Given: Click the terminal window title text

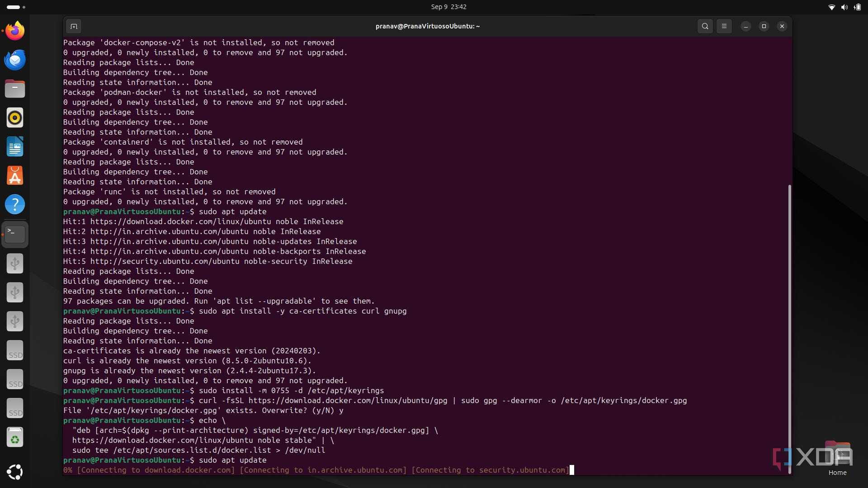Looking at the screenshot, I should click(428, 26).
